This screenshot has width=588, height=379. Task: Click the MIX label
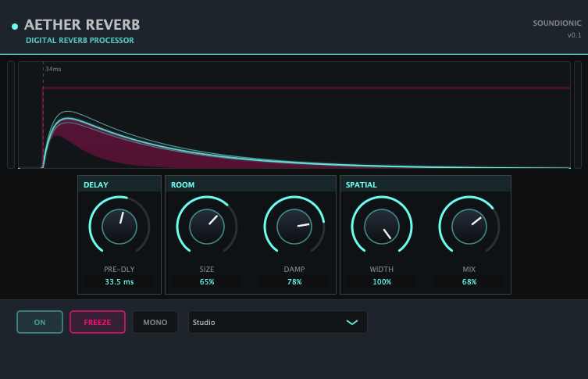[x=469, y=269]
